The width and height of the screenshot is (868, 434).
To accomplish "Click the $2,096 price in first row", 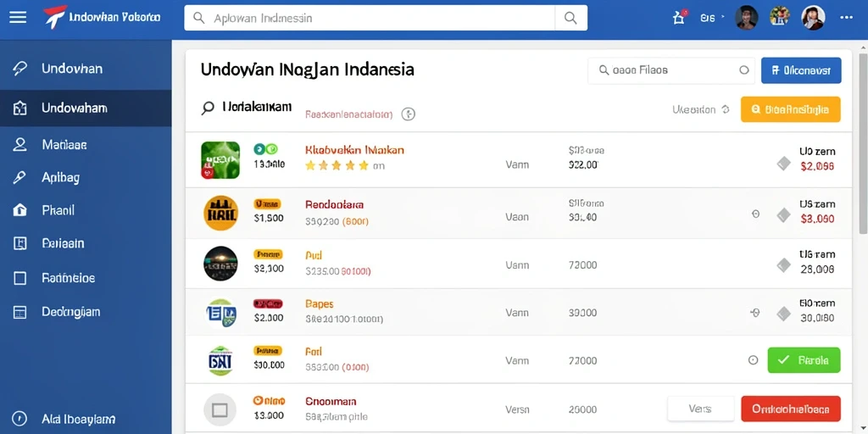I will coord(817,166).
